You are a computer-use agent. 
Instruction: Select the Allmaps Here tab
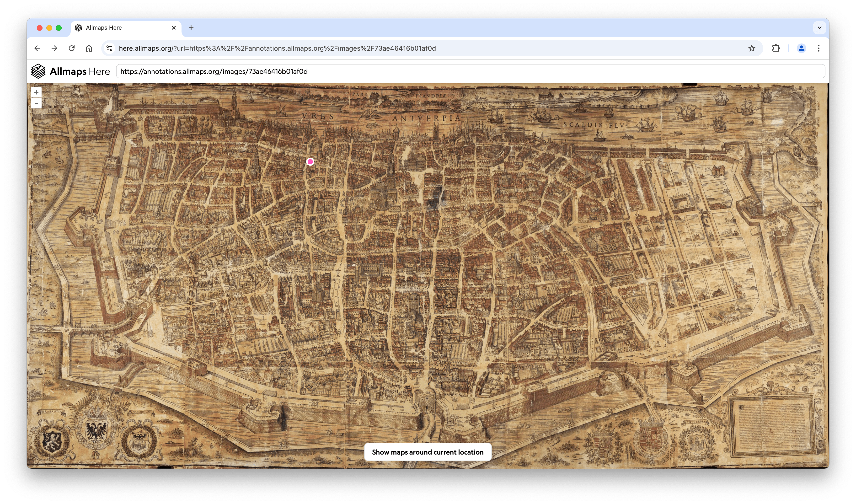coord(126,28)
